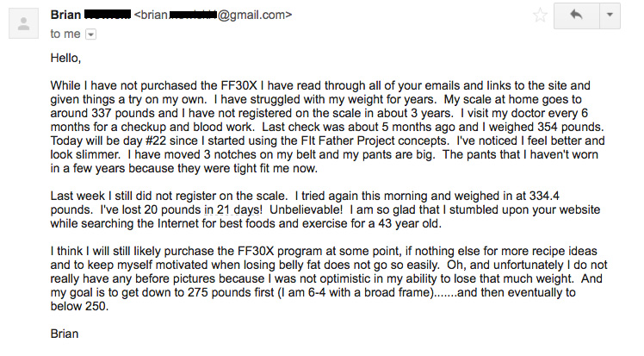Click the 'Hello,' greeting line

click(x=66, y=59)
